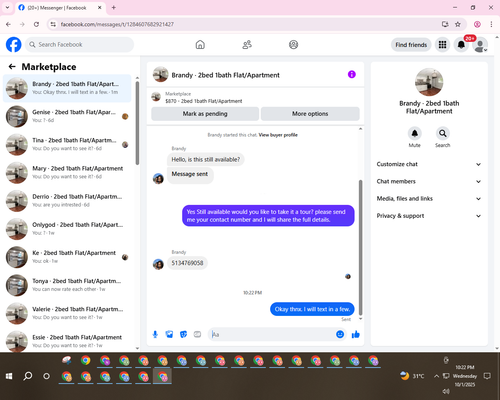Open the Chrome three-dot menu
500x400 pixels.
click(491, 24)
